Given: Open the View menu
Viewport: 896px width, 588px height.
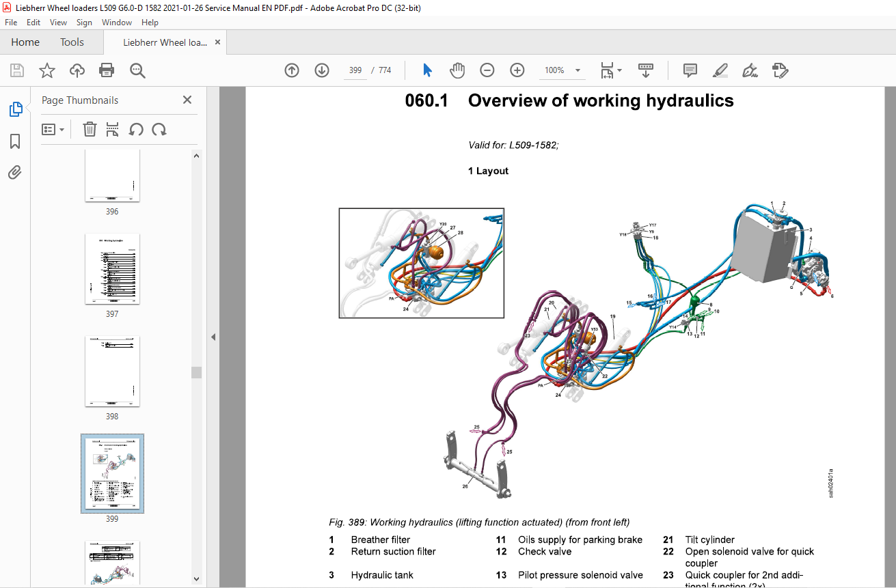Looking at the screenshot, I should pos(58,23).
